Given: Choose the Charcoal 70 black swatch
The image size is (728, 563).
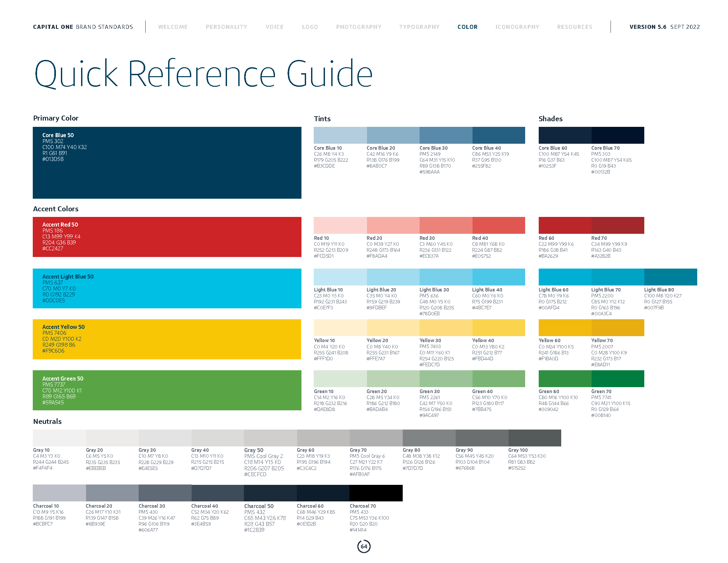Looking at the screenshot, I should (376, 493).
